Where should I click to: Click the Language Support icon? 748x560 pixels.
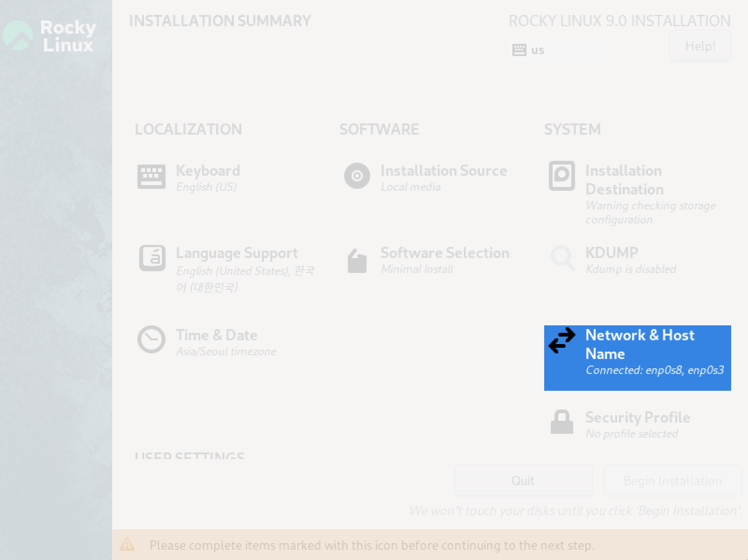tap(152, 258)
